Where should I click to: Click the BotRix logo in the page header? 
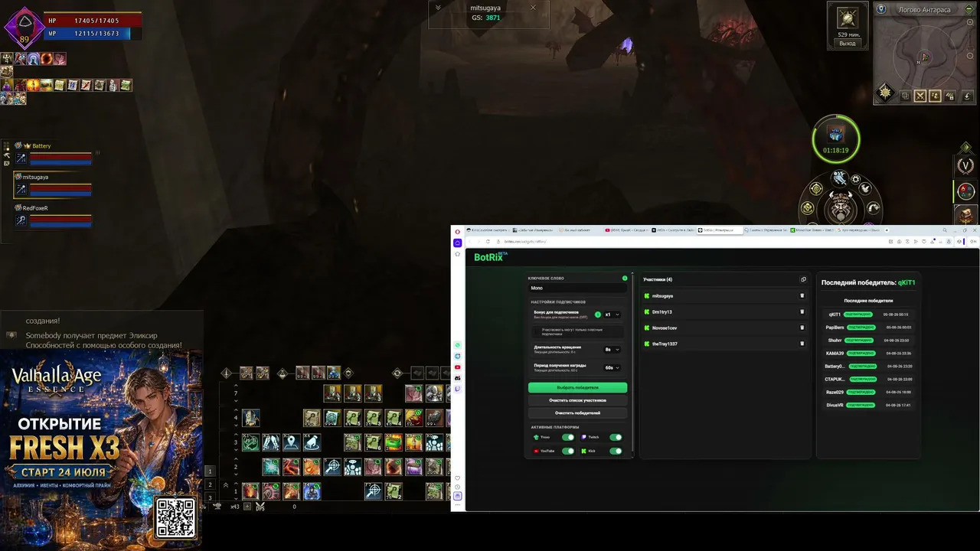tap(489, 257)
